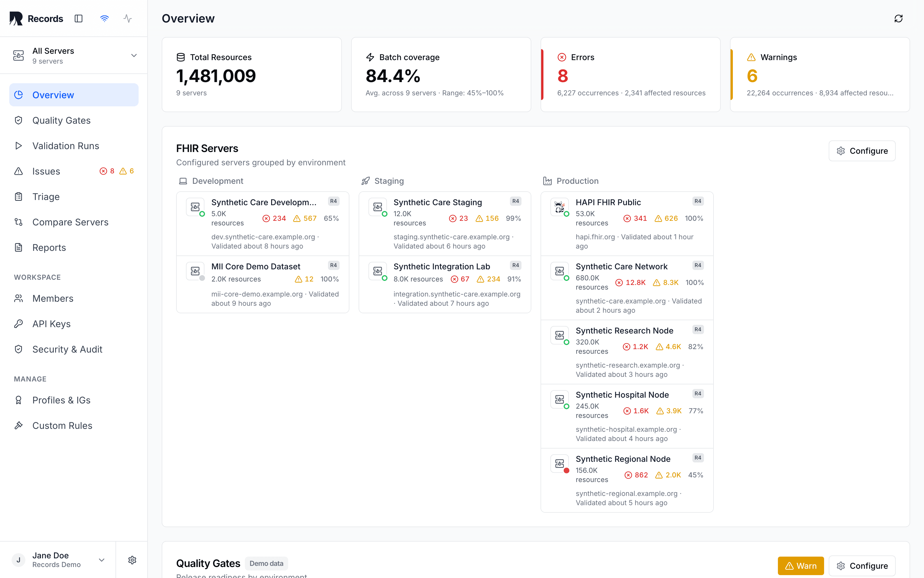Viewport: 924px width, 578px height.
Task: Open Profiles & IGs
Action: click(x=74, y=400)
